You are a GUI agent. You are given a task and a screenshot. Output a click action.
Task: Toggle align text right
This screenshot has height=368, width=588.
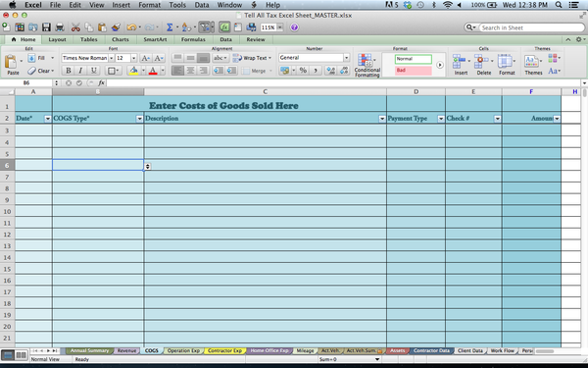tap(203, 71)
